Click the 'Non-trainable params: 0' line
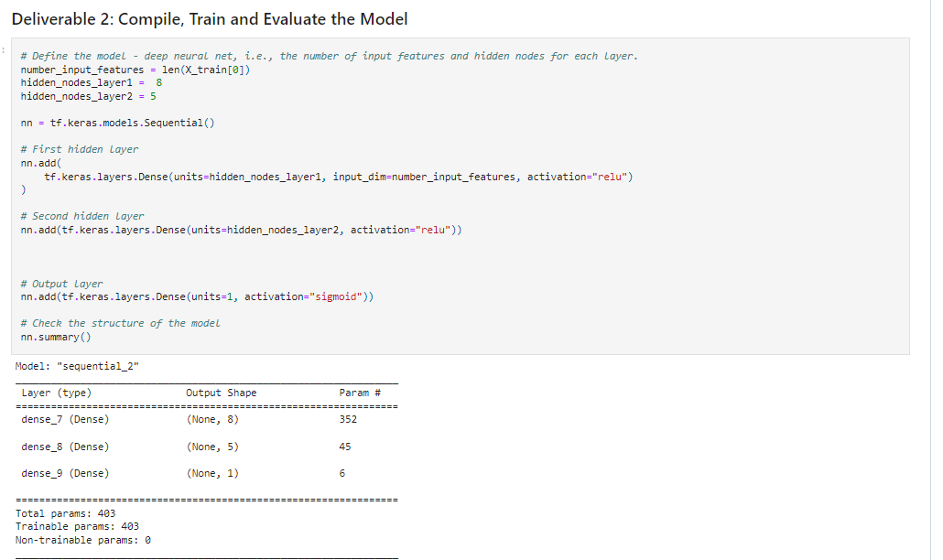The width and height of the screenshot is (943, 560). (x=83, y=540)
